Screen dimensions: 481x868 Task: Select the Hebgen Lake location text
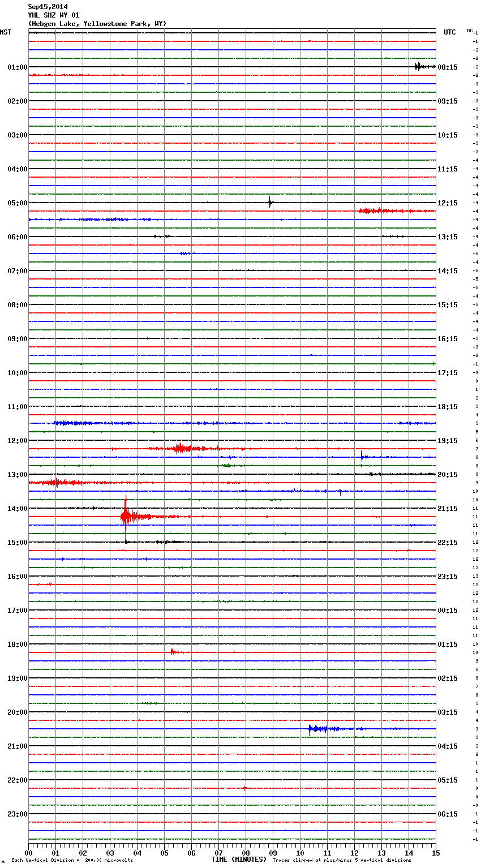97,24
